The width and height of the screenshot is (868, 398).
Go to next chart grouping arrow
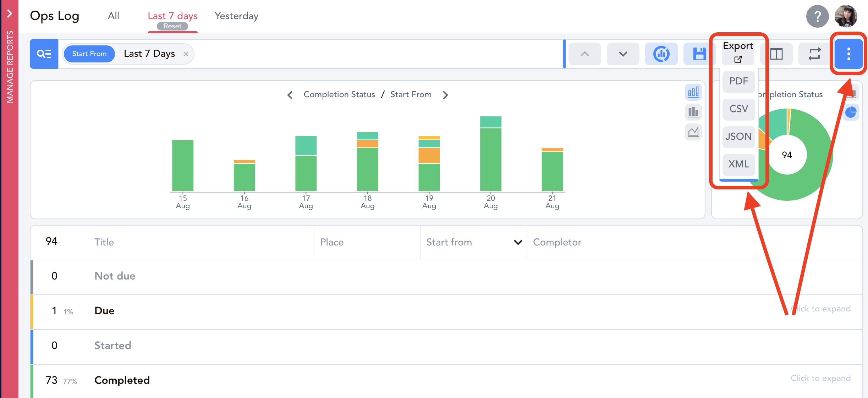tap(445, 95)
